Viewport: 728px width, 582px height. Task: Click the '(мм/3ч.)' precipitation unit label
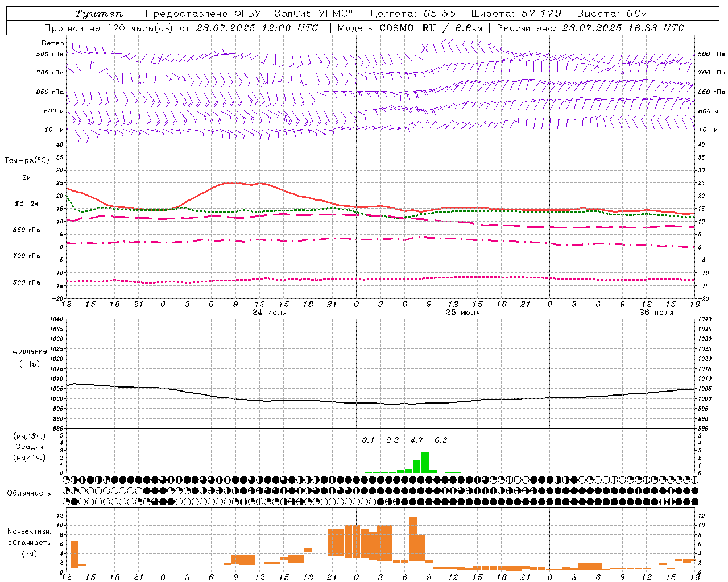[x=30, y=436]
